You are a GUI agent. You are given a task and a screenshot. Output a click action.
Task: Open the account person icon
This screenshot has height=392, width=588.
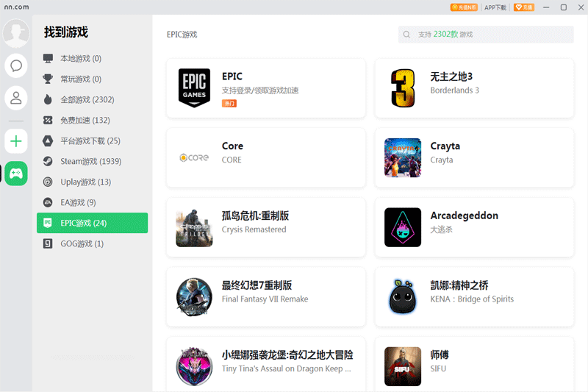[x=15, y=98]
